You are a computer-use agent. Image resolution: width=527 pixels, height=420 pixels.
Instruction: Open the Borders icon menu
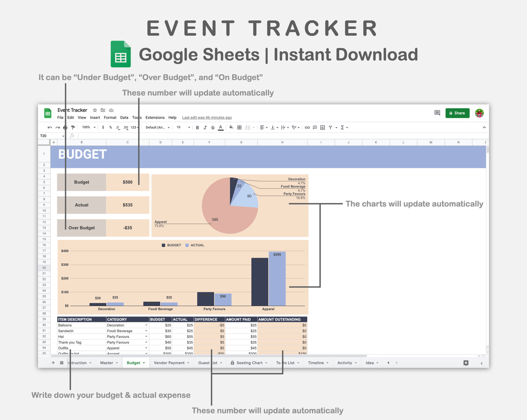pyautogui.click(x=239, y=127)
